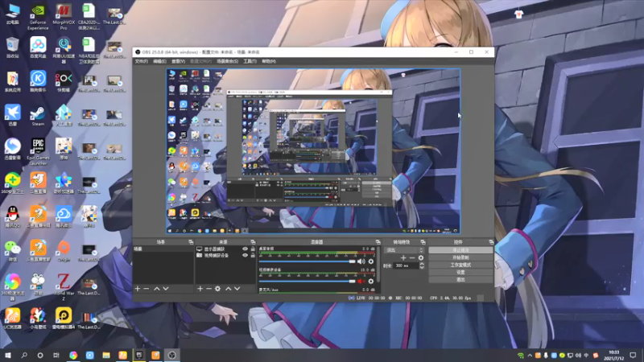Open the Settings button in Controls
Viewport: 644px width, 362px height.
click(460, 272)
